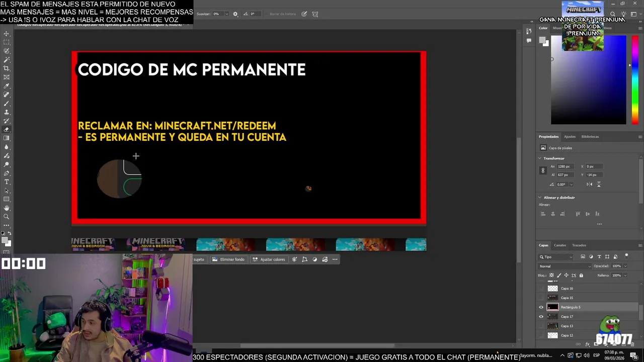Switch to the Bibliotecas tab
The width and height of the screenshot is (644, 362).
coord(590,137)
